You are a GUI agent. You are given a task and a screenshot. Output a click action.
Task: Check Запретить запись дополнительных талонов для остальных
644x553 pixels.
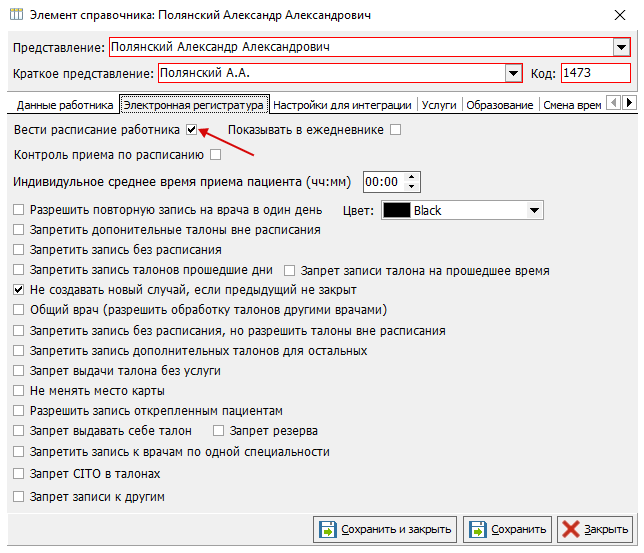18,351
